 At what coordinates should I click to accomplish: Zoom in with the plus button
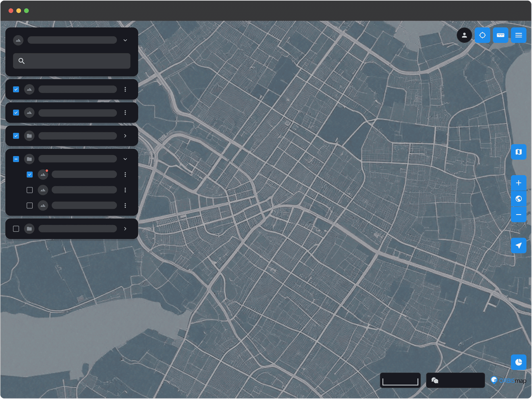518,183
